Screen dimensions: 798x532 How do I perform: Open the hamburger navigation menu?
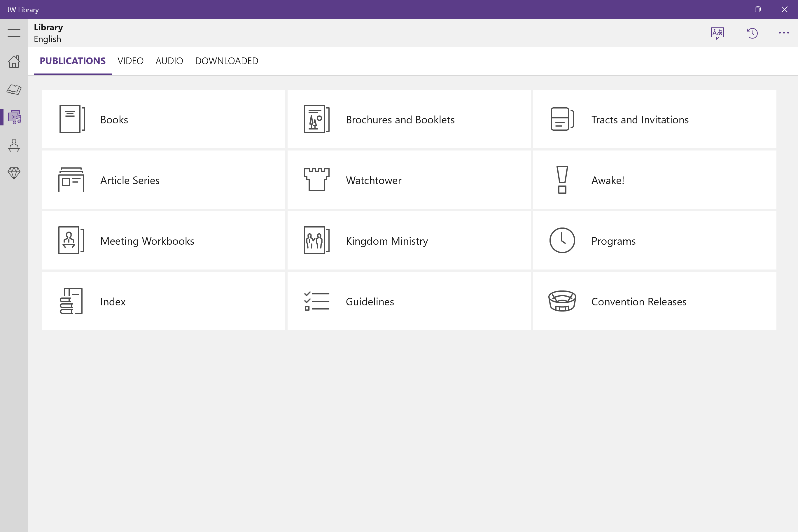point(14,33)
